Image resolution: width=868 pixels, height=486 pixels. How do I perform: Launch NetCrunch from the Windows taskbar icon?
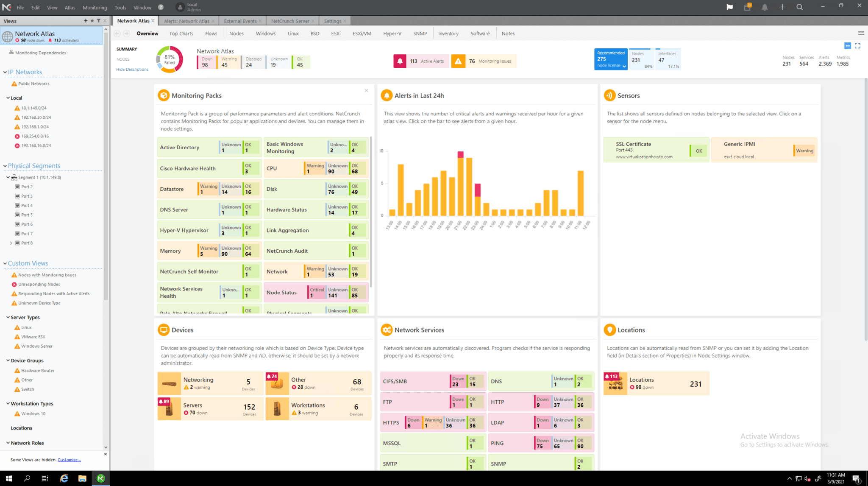click(100, 478)
